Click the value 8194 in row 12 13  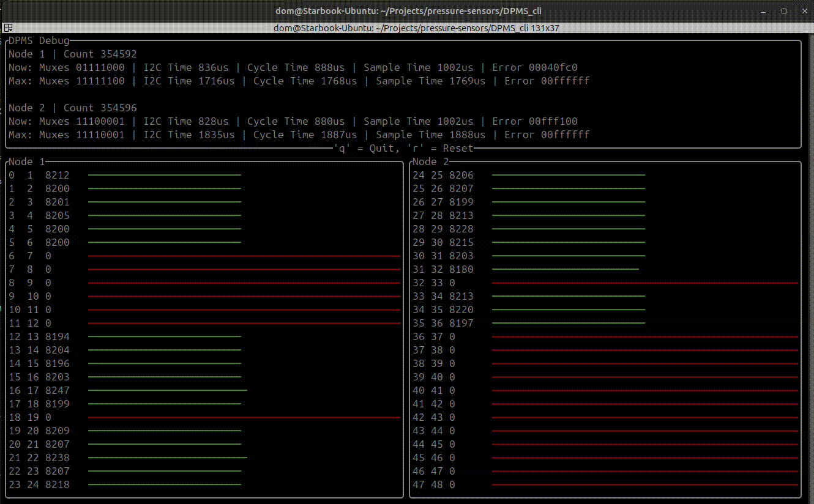[x=58, y=336]
